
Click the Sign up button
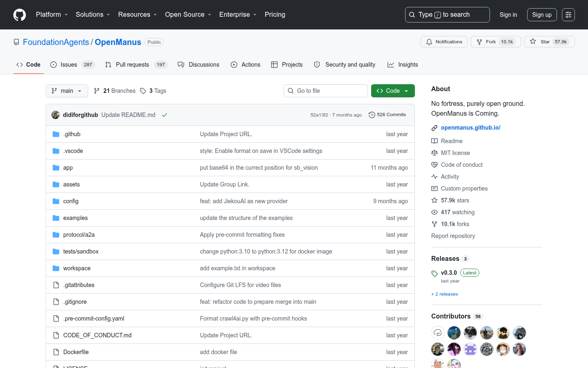(542, 15)
